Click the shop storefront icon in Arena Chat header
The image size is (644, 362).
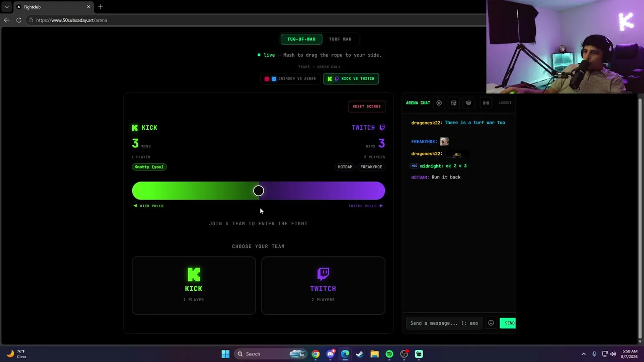coord(454,103)
